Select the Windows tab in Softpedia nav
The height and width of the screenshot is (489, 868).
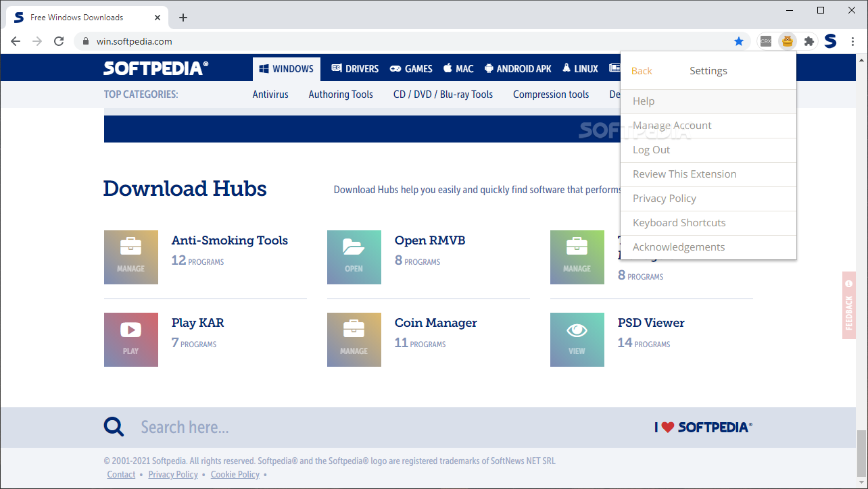coord(287,69)
